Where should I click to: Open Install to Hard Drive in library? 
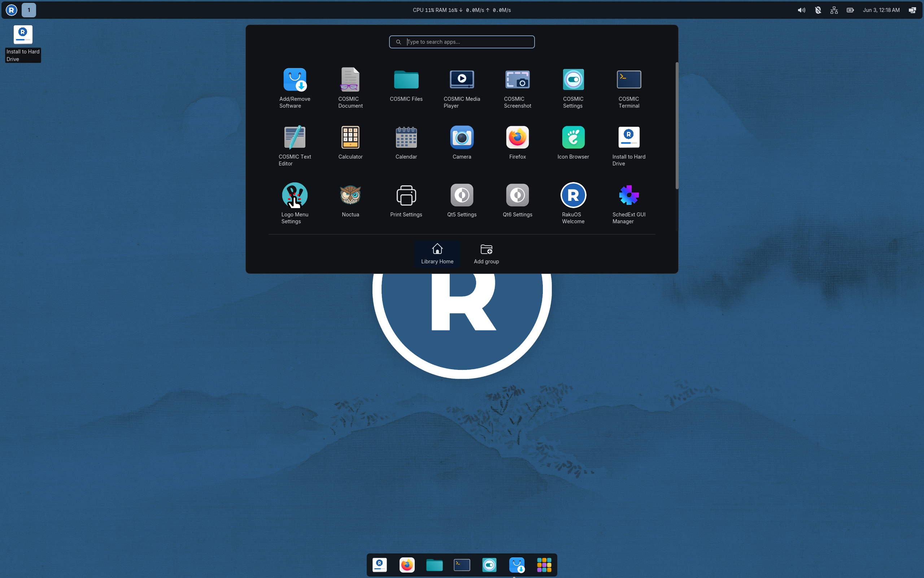click(x=629, y=146)
